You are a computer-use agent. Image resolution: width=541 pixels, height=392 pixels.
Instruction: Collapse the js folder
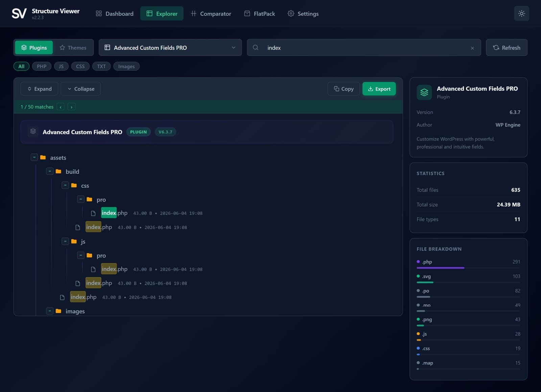pos(65,241)
